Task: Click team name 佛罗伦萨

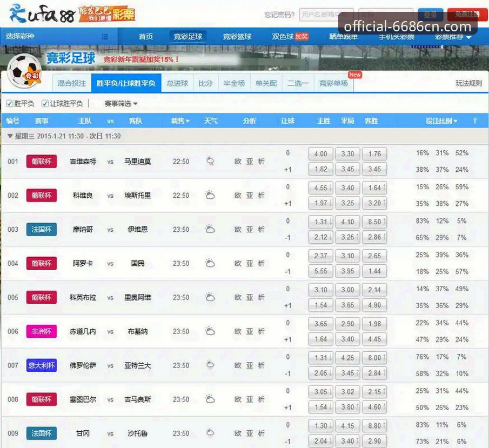Action: (x=83, y=365)
